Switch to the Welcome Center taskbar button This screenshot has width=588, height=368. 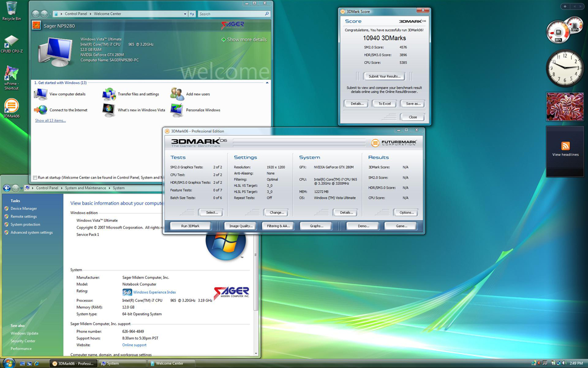[x=172, y=364]
